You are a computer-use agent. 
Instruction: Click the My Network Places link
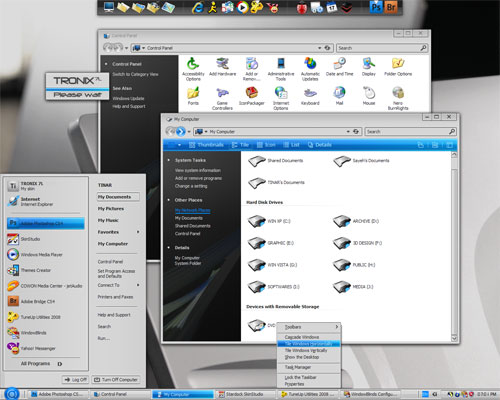pos(192,210)
